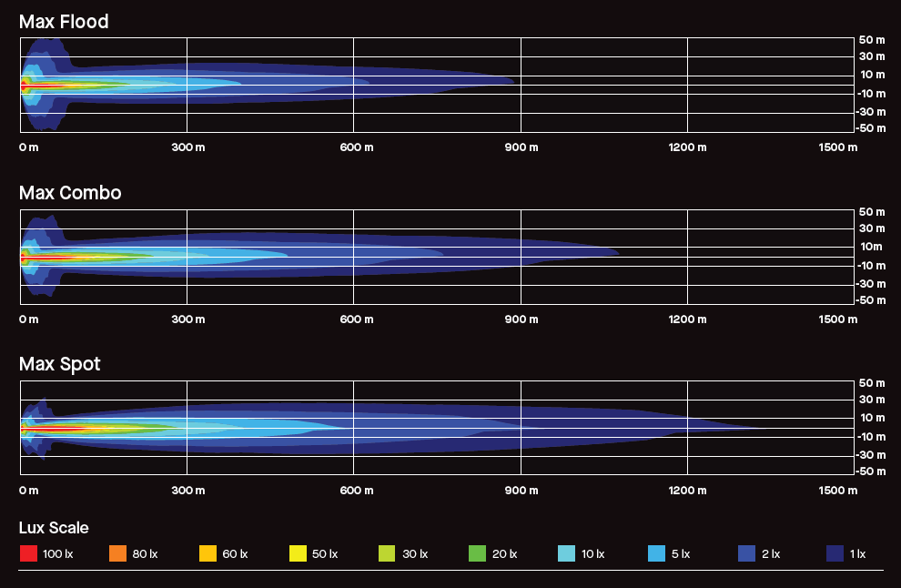
Task: Click the 600 m label under Max Combo
Action: (356, 319)
